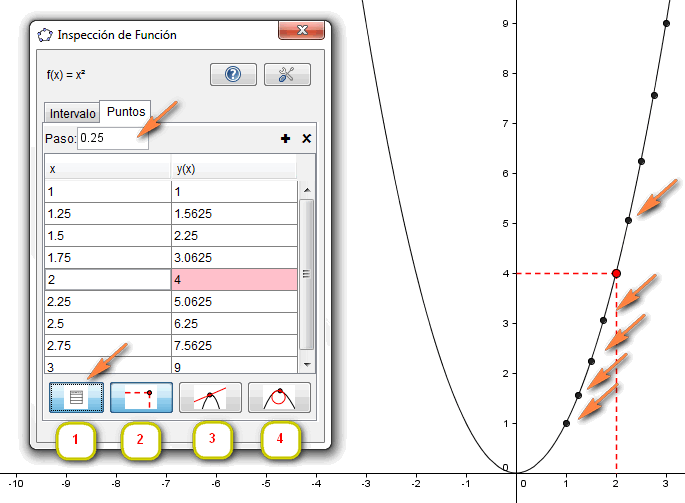Toggle the table of points button

(76, 397)
